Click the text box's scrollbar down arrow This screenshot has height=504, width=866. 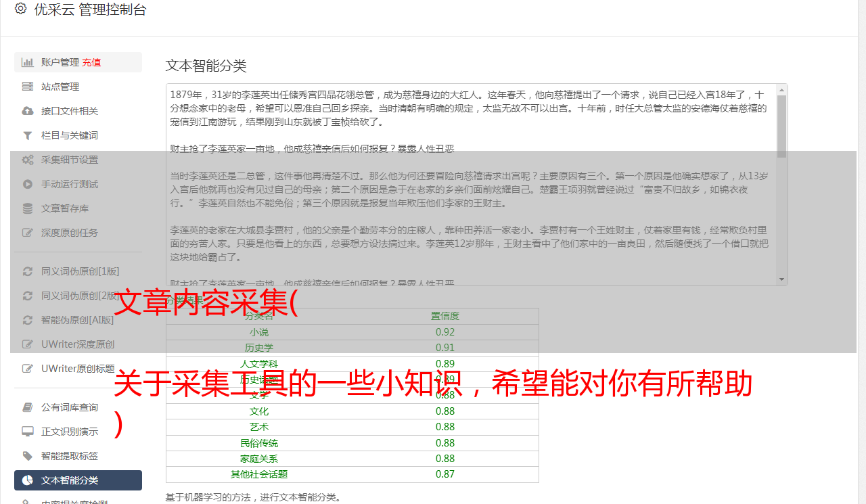point(782,279)
